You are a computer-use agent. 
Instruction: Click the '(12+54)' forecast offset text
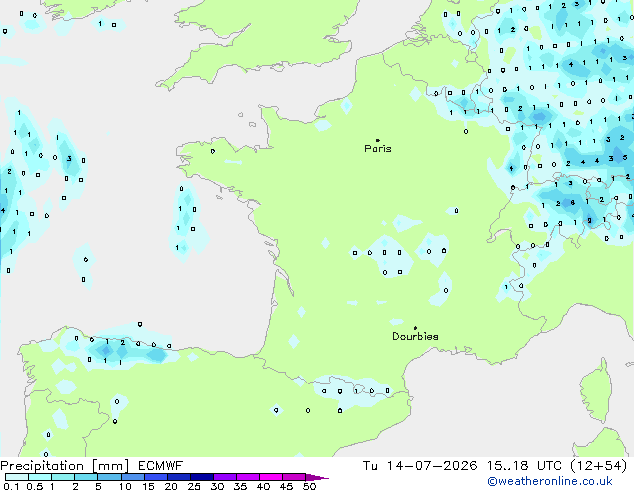[599, 466]
